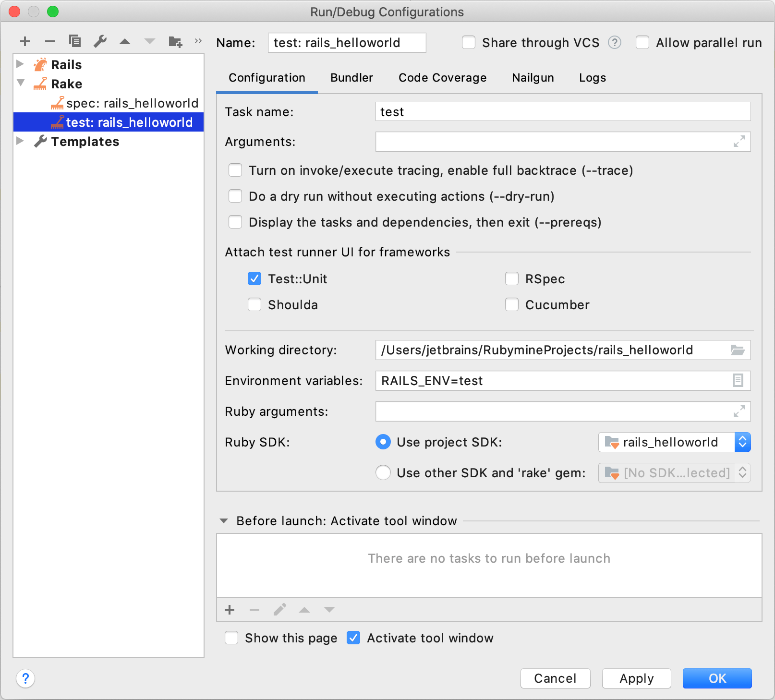
Task: Click the Create New Folder icon
Action: point(175,42)
